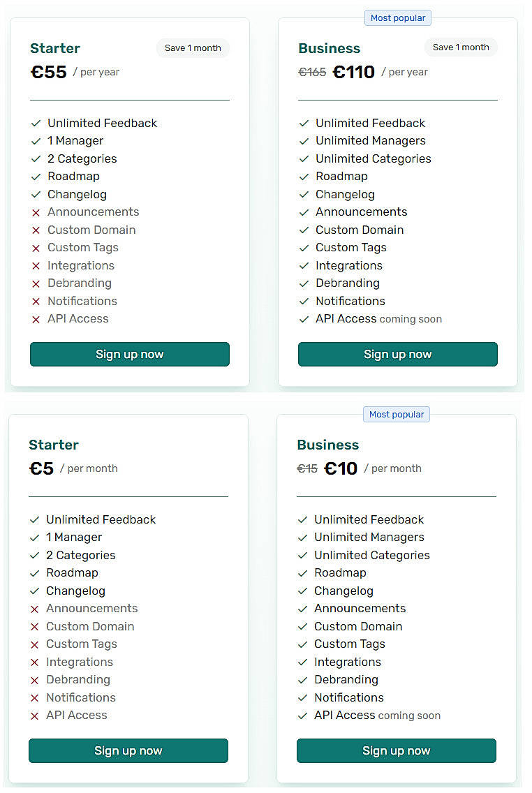Click the crossed-out €165 original price
532x793 pixels.
coord(312,71)
